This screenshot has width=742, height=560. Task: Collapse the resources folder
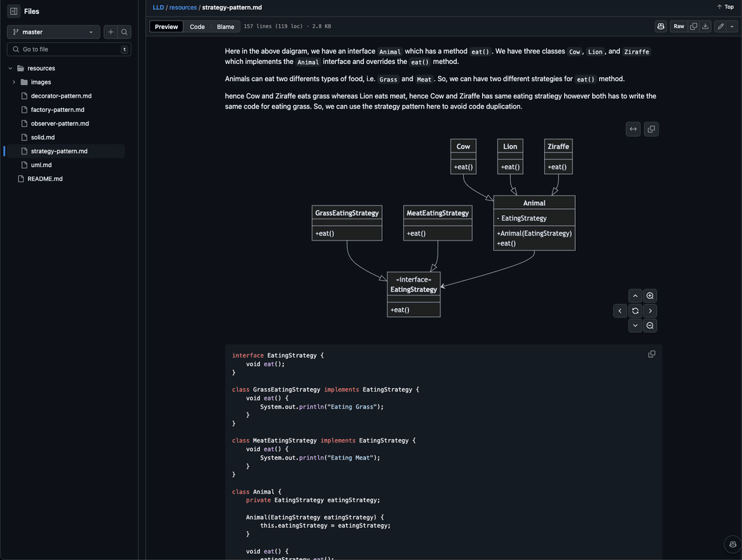click(10, 69)
